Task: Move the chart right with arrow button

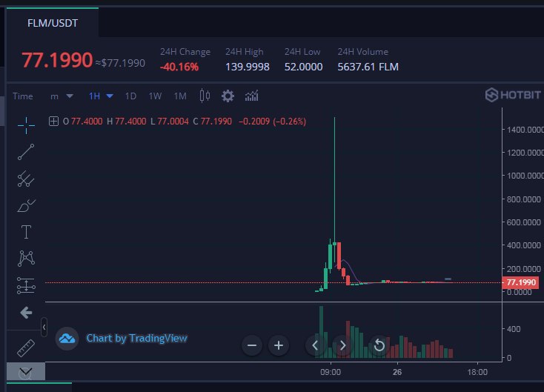Action: (x=342, y=345)
